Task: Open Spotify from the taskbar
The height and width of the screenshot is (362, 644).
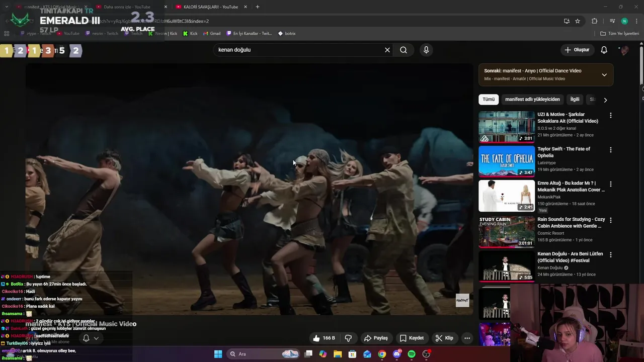Action: coord(412,354)
